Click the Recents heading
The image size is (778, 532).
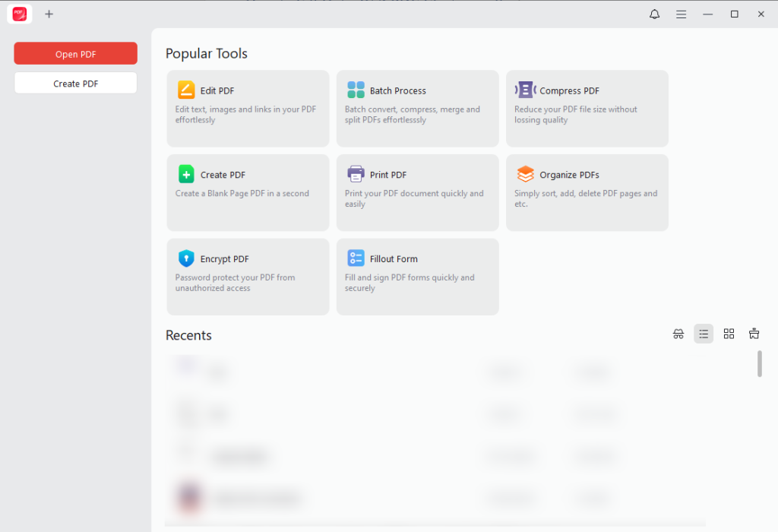click(188, 335)
